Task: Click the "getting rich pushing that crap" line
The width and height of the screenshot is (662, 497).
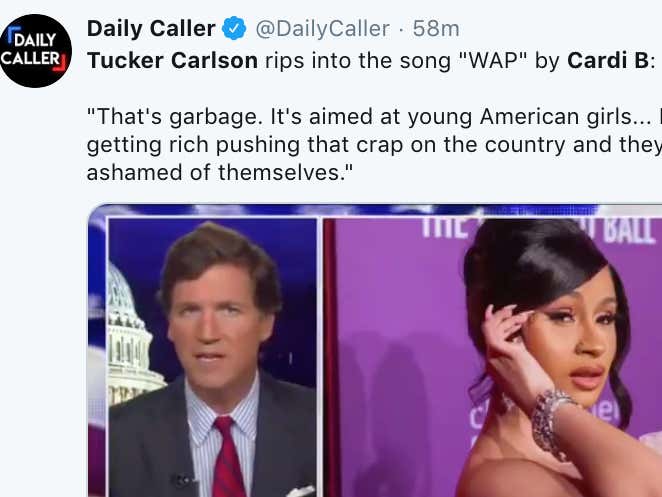Action: [374, 145]
